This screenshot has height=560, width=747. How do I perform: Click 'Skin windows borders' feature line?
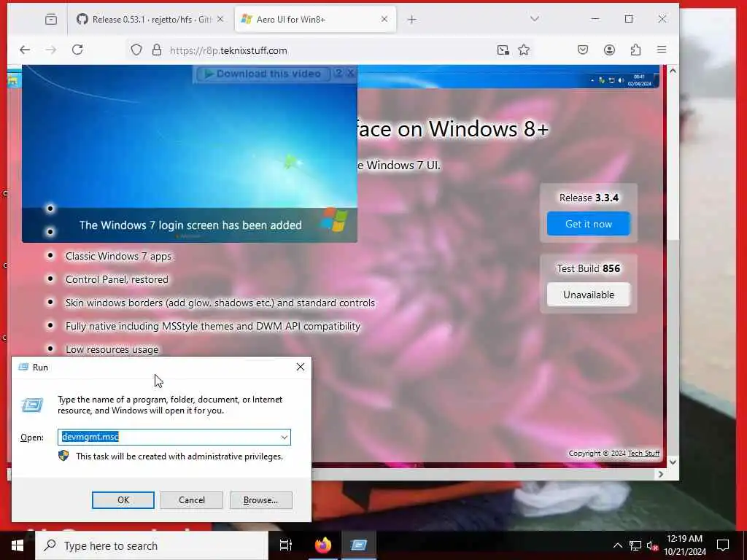coord(220,303)
